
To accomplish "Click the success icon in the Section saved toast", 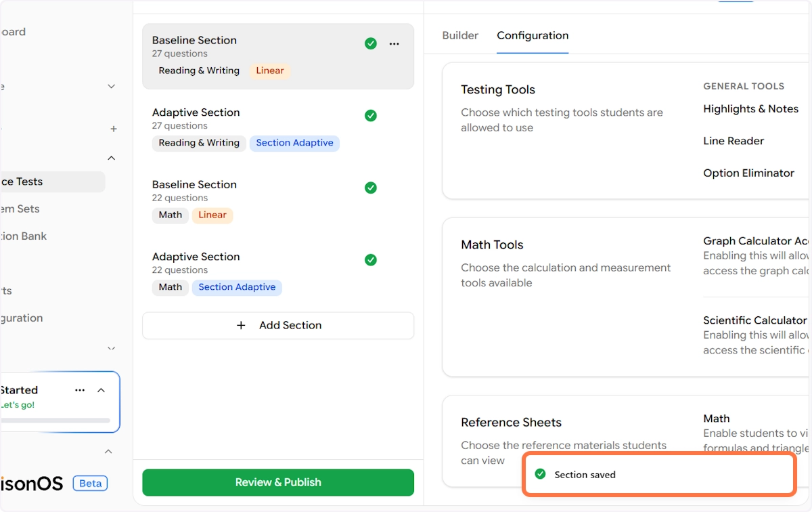I will point(540,474).
